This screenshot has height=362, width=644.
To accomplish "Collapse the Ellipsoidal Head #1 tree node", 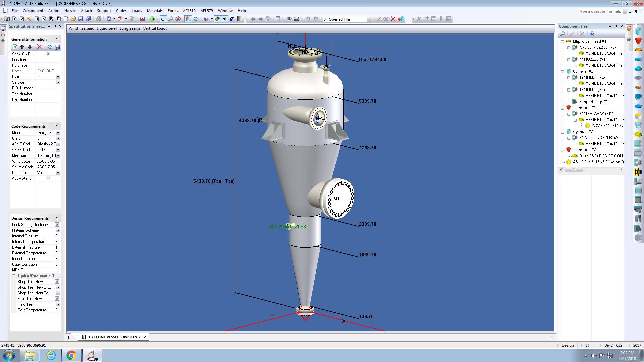I will pos(562,41).
